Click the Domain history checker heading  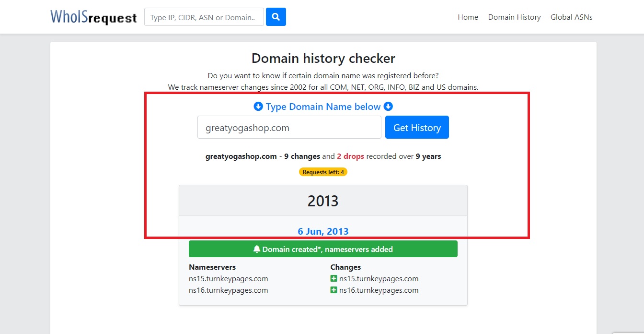tap(323, 59)
